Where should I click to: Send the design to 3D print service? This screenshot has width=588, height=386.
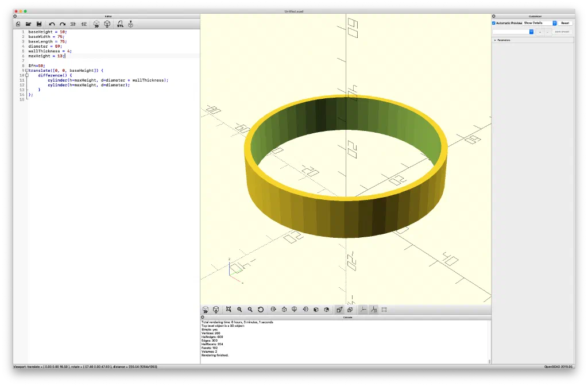pyautogui.click(x=130, y=24)
